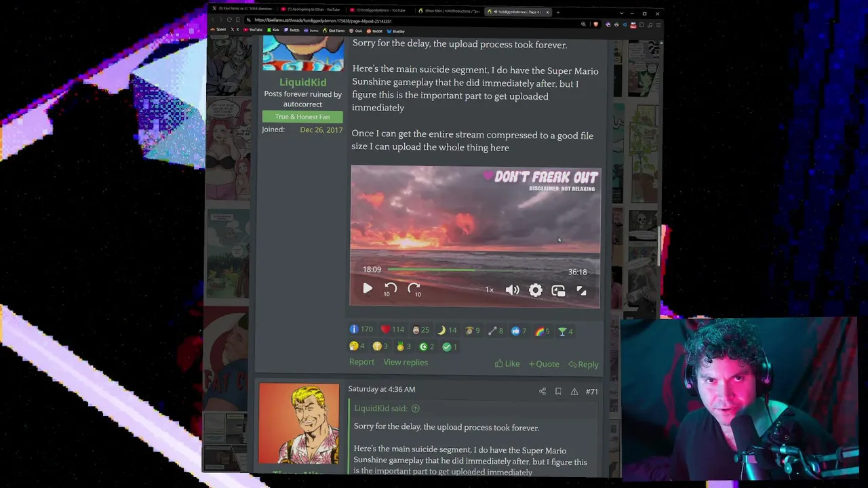The height and width of the screenshot is (488, 868).
Task: Play the embedded video in LiquidKid's post
Action: (x=368, y=289)
